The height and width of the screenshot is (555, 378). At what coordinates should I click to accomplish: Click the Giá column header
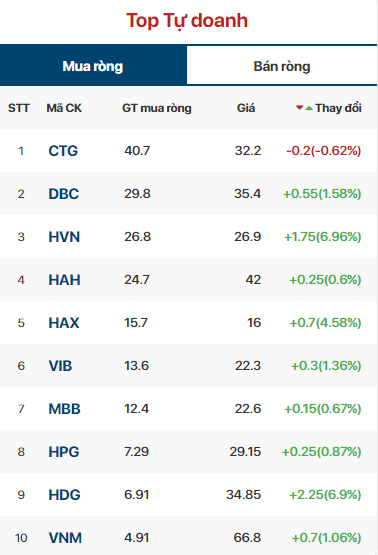[x=246, y=108]
